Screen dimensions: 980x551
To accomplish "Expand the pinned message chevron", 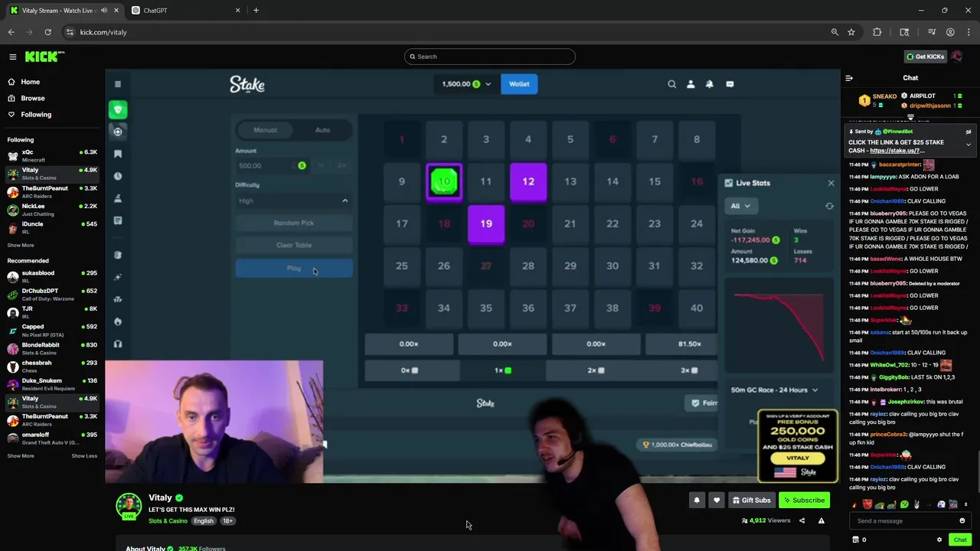I will click(968, 145).
